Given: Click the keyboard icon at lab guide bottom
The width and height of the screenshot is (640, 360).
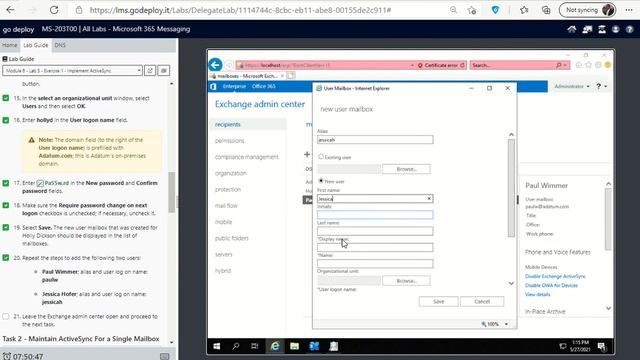Looking at the screenshot, I should [164, 356].
